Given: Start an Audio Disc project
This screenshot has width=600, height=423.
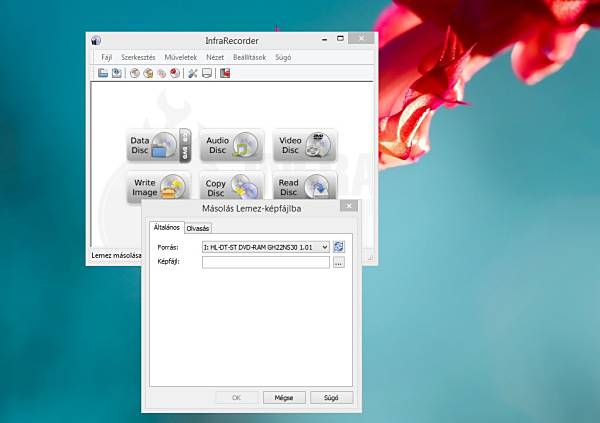Looking at the screenshot, I should pos(232,145).
